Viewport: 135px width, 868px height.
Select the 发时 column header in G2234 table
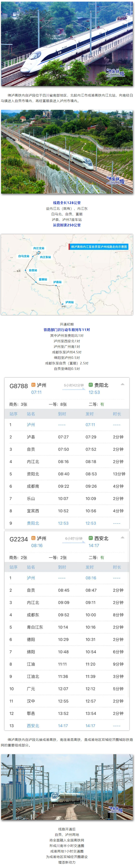(x=90, y=567)
